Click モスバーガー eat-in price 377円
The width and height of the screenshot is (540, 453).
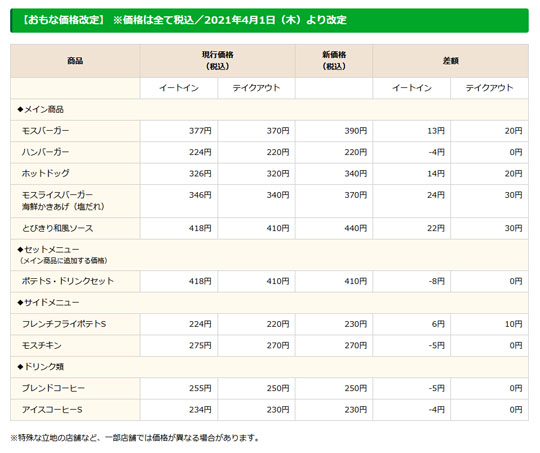pos(200,131)
